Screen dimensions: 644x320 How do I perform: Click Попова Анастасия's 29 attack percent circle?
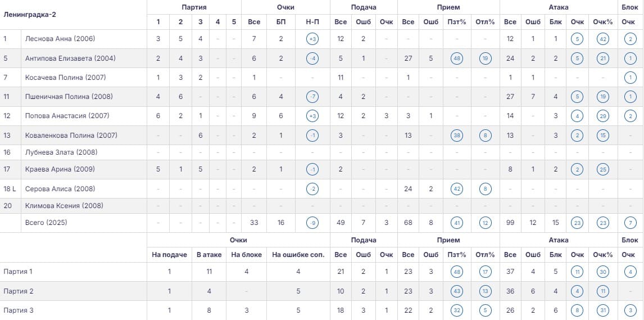point(603,116)
